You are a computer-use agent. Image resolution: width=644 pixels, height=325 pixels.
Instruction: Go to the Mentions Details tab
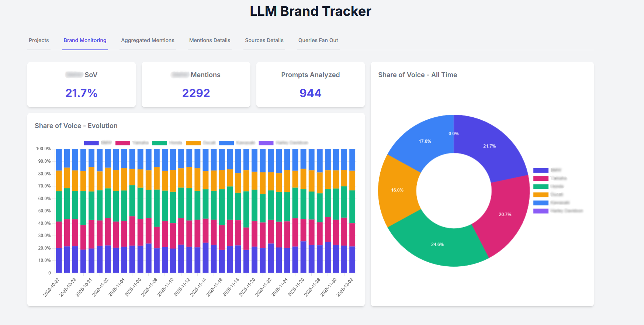[210, 40]
